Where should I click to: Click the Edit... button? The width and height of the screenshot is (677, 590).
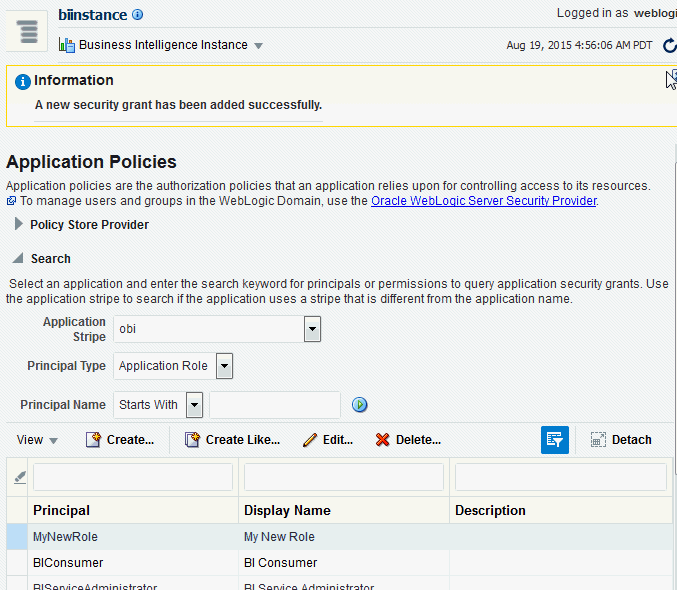[x=328, y=440]
